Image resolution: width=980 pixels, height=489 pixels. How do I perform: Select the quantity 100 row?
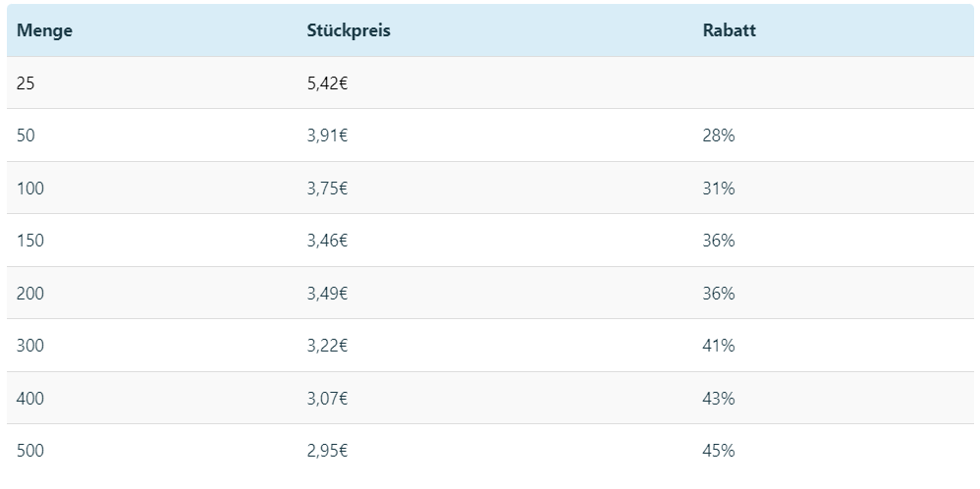[490, 188]
